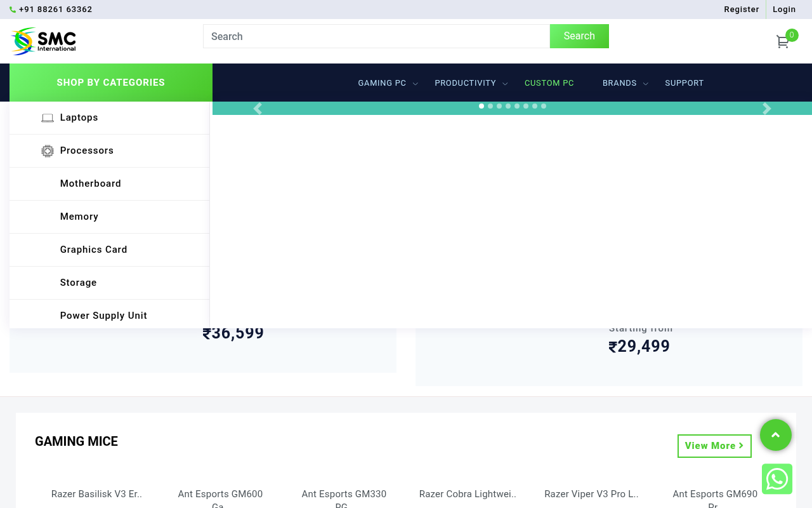The image size is (812, 508).
Task: Open the Productivity menu
Action: [466, 83]
